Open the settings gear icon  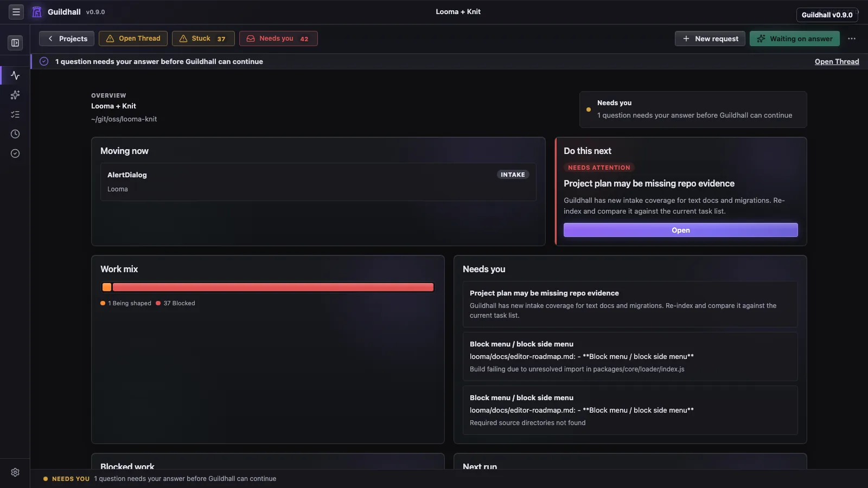(15, 472)
